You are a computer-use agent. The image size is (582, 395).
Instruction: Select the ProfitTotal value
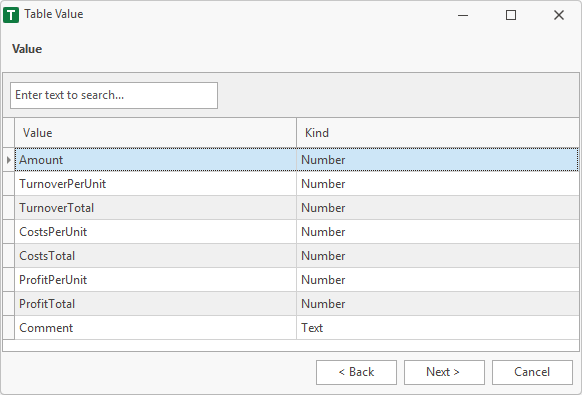[156, 304]
